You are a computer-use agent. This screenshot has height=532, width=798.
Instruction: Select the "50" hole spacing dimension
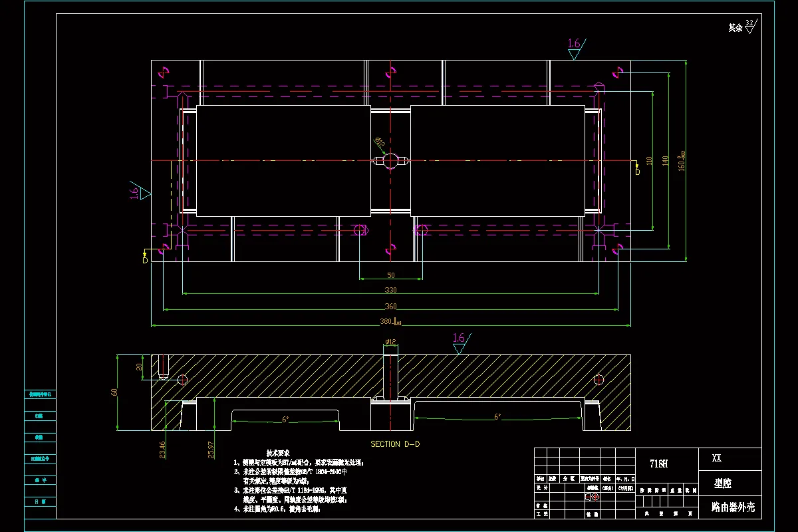(390, 275)
